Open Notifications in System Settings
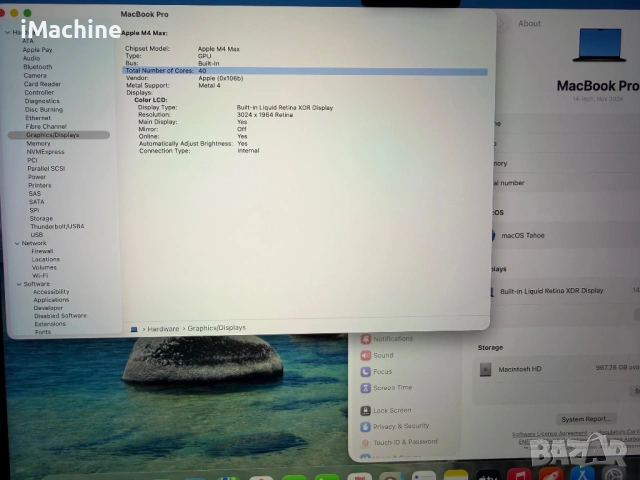 (387, 339)
